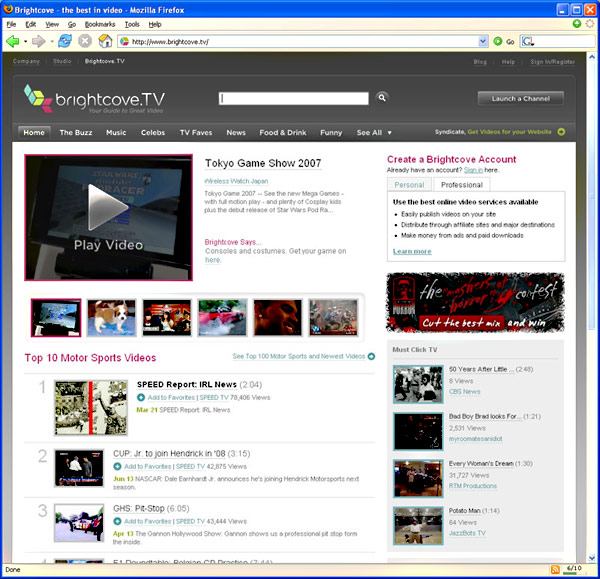Stop page loading with the X icon

click(84, 41)
